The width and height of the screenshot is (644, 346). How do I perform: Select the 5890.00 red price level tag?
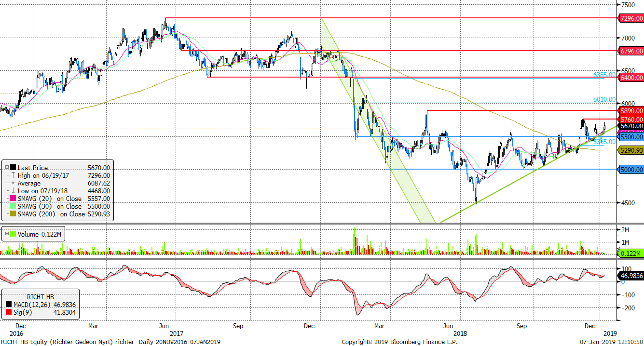pos(631,110)
